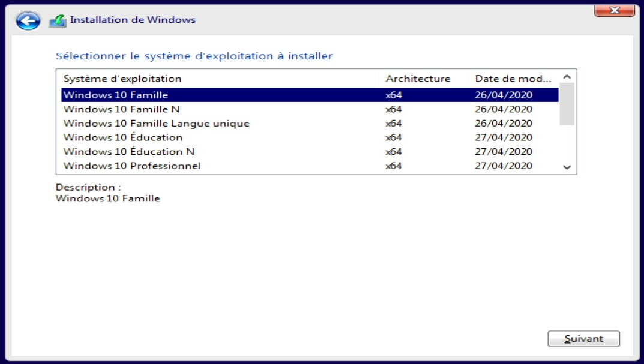Screen dimensions: 644x364
Task: Click the list's vertical scrollbar thumb
Action: tap(567, 104)
